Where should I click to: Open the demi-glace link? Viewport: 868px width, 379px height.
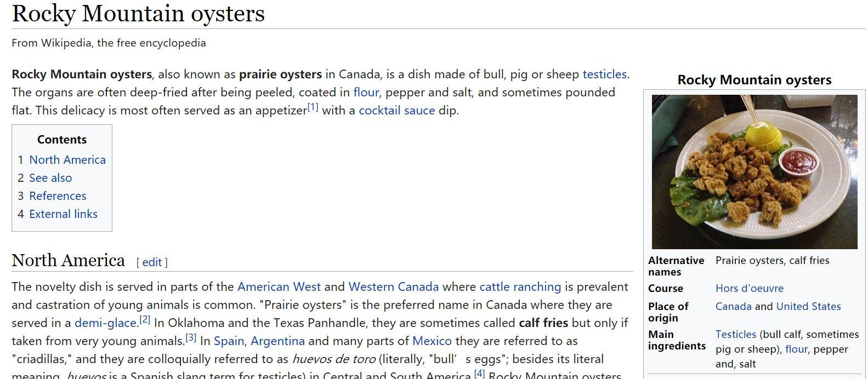coord(105,323)
